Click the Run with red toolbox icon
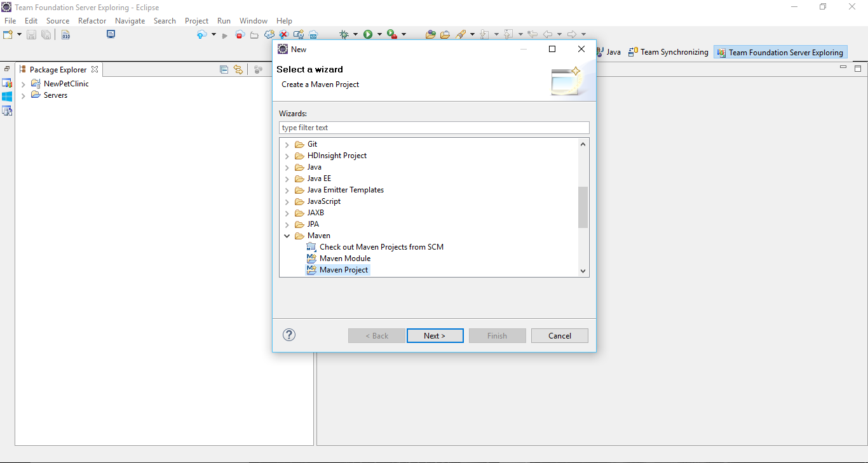868x463 pixels. click(392, 34)
